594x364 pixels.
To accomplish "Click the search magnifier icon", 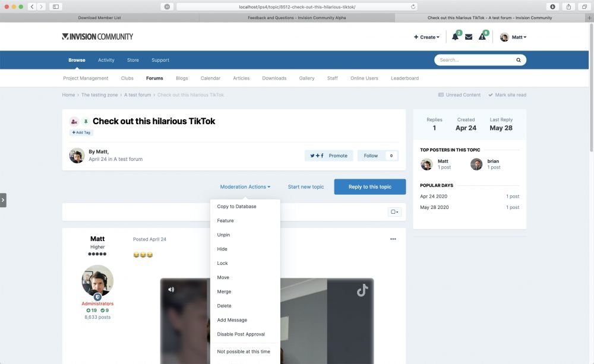I will 518,60.
